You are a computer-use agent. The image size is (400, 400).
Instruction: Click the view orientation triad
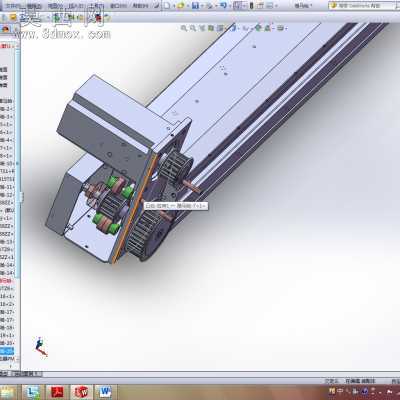click(x=41, y=347)
